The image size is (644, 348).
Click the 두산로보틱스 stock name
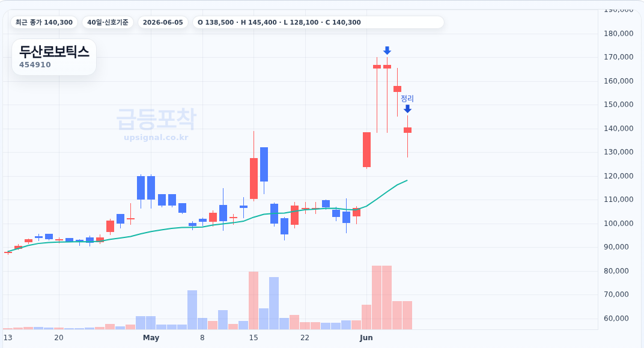tap(54, 51)
